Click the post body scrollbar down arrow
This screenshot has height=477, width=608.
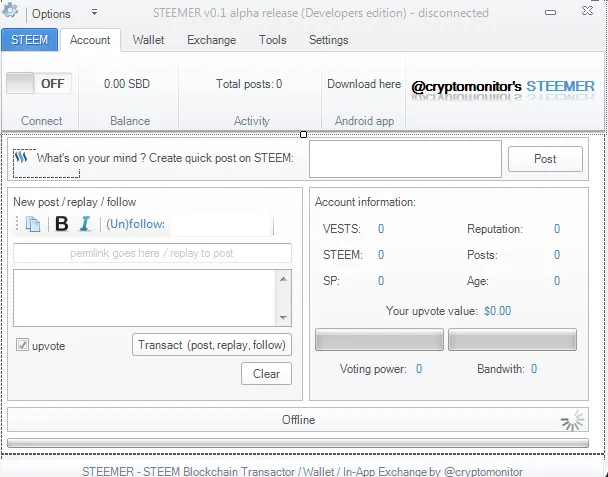283,318
